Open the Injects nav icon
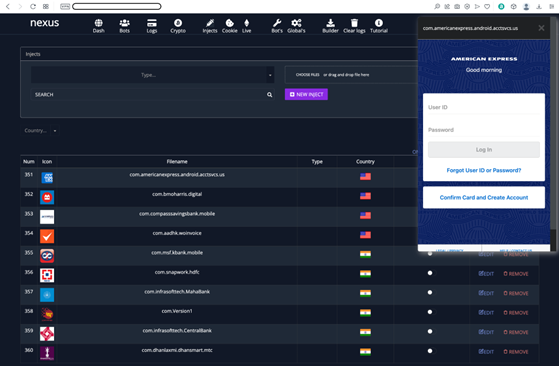 (210, 23)
